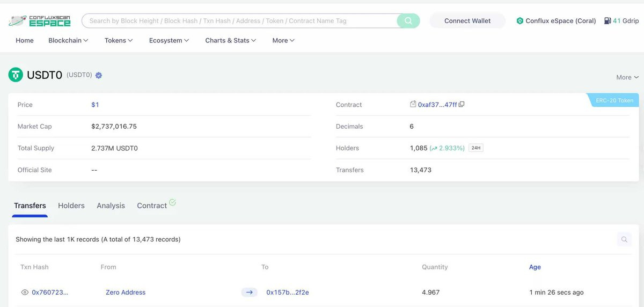Click the contract file icon before the address
The width and height of the screenshot is (644, 307).
click(x=413, y=105)
